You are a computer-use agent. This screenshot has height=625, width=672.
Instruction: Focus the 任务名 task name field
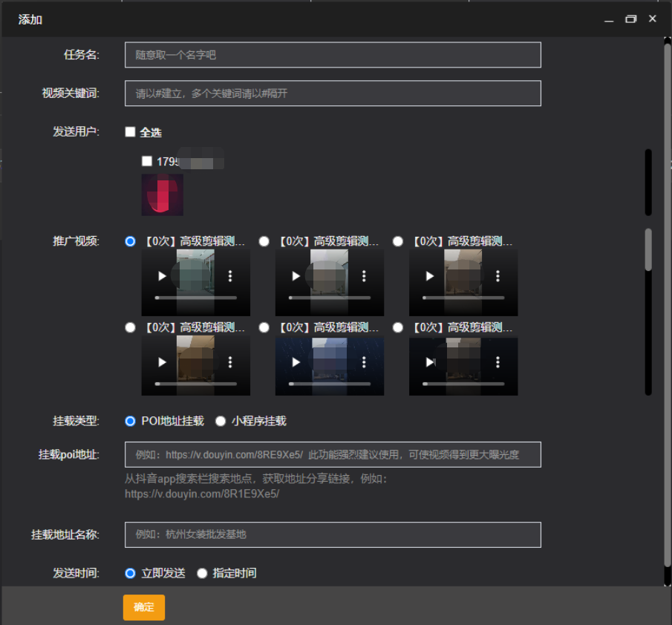(333, 55)
